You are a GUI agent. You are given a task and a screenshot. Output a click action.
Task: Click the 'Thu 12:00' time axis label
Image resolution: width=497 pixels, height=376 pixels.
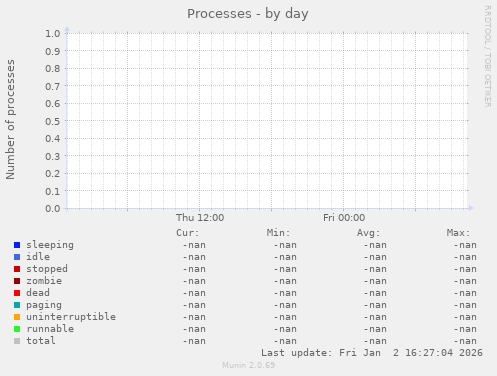click(200, 218)
